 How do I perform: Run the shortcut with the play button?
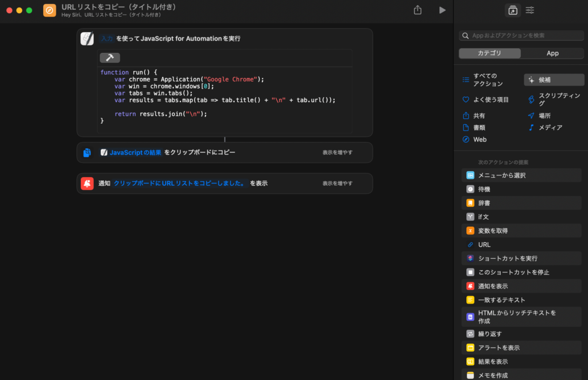(x=442, y=10)
